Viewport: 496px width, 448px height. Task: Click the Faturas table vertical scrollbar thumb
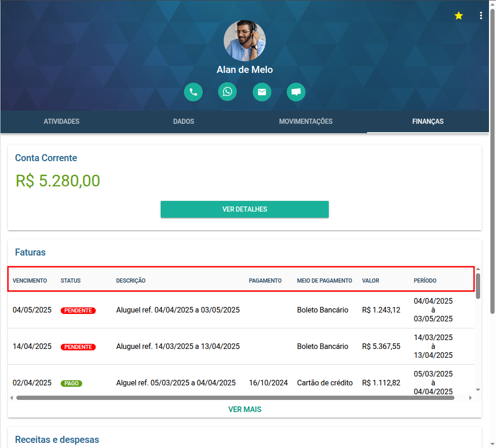tap(478, 286)
